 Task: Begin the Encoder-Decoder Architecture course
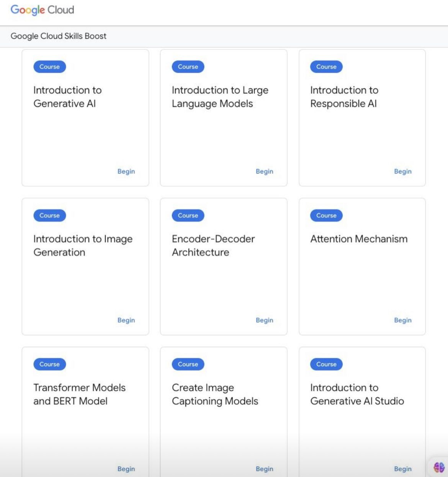(x=265, y=320)
